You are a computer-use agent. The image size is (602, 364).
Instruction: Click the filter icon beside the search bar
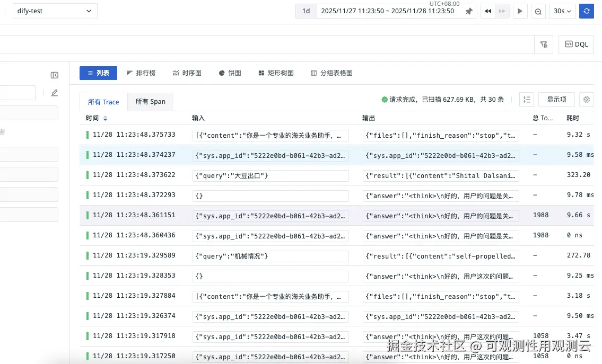click(544, 45)
